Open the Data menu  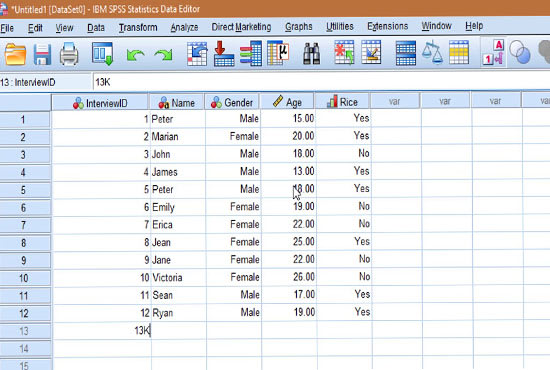pos(96,27)
